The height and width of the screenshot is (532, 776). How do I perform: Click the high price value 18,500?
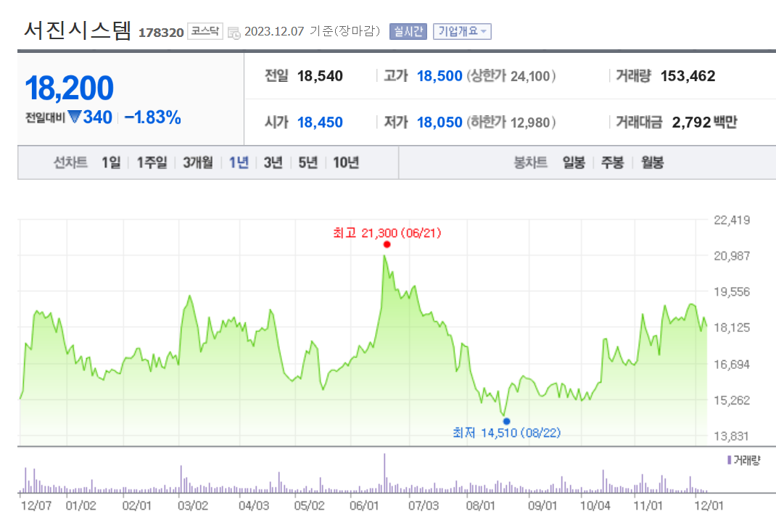pyautogui.click(x=439, y=76)
